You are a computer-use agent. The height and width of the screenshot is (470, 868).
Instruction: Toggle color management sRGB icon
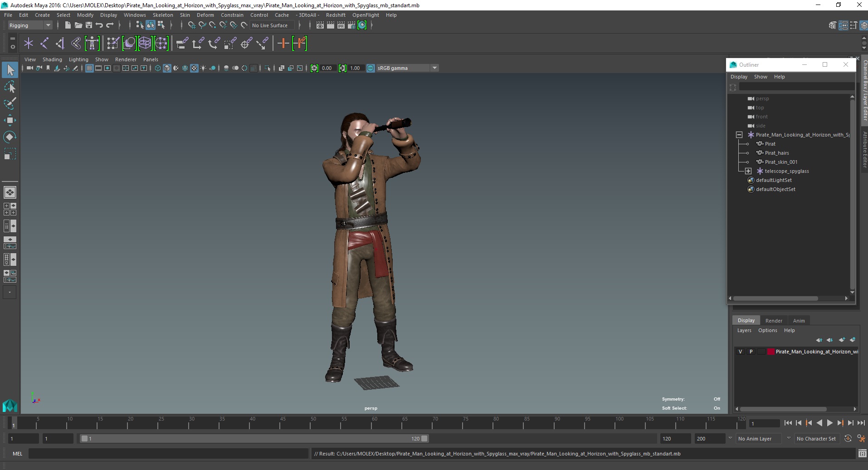coord(371,68)
